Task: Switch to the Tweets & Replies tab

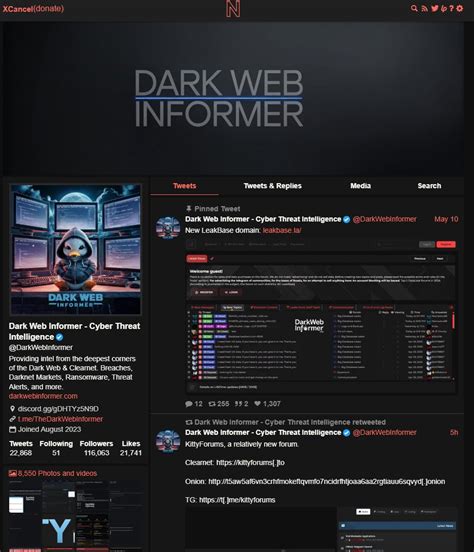Action: (x=273, y=186)
